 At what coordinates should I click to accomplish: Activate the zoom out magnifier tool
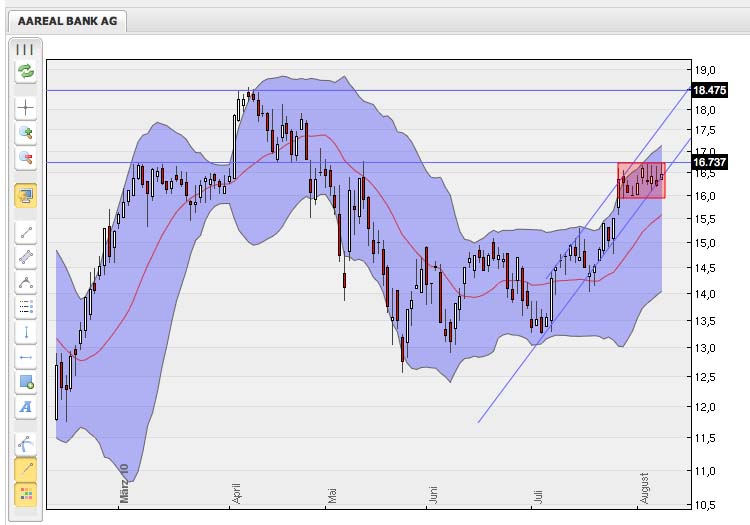coord(26,158)
